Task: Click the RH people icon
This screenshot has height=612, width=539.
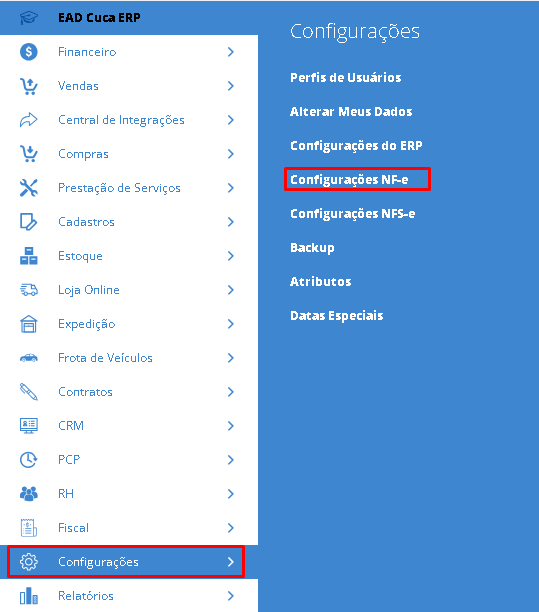Action: tap(28, 493)
